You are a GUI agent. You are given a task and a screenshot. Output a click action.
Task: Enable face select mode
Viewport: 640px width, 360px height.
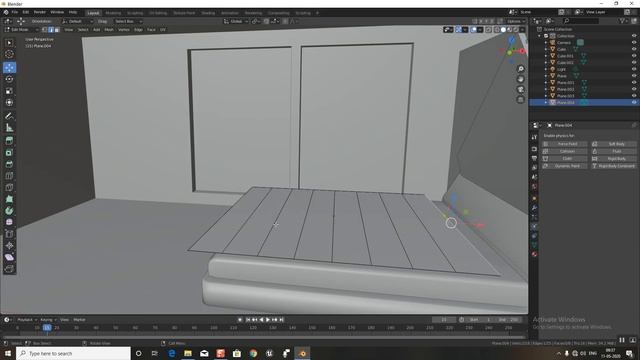click(57, 30)
